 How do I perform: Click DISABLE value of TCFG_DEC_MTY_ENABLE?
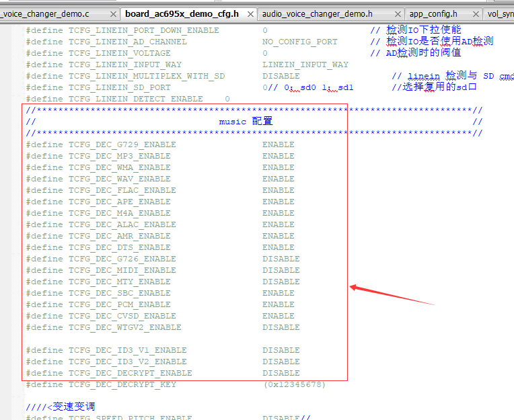pos(281,282)
